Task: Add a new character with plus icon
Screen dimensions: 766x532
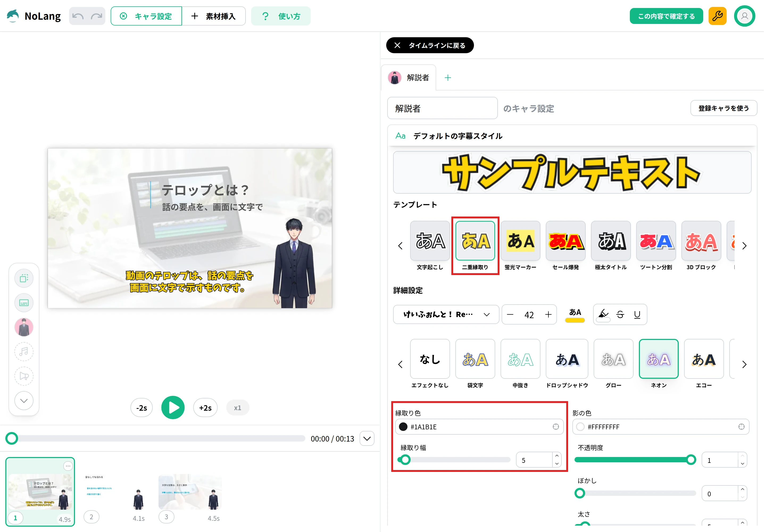Action: point(448,78)
